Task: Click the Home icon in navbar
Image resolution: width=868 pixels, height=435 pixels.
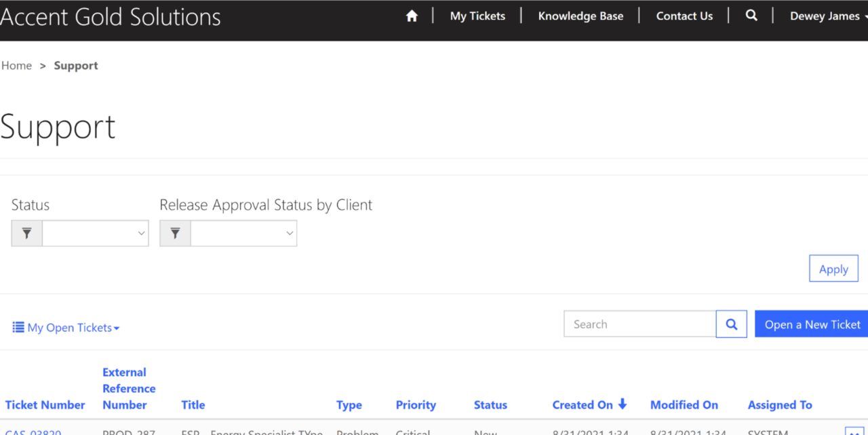Action: click(x=412, y=16)
